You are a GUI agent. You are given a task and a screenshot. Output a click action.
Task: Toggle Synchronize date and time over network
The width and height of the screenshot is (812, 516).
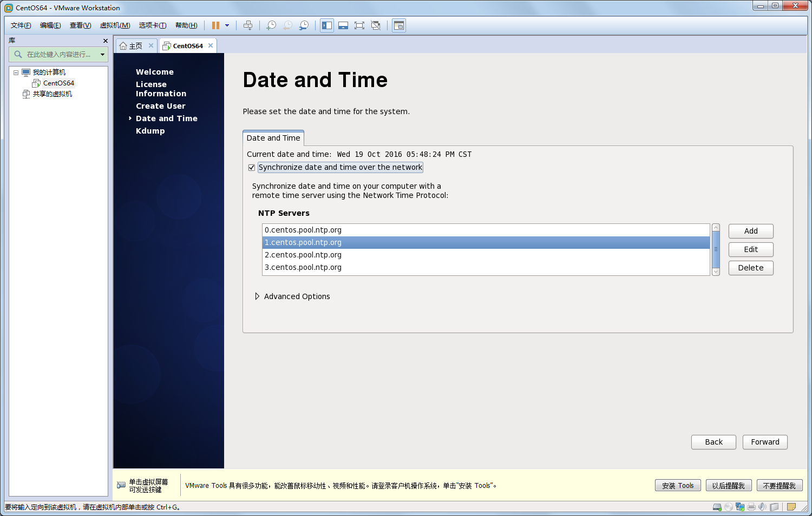coord(251,168)
